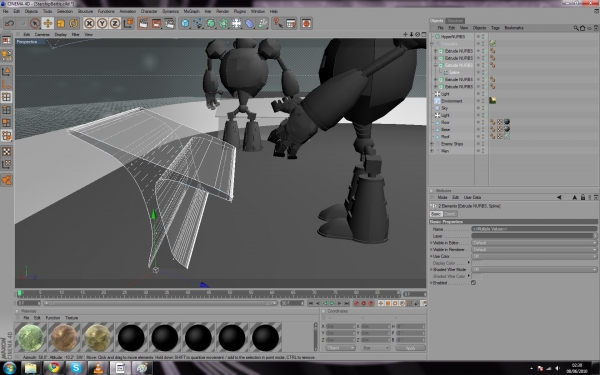Open the viewport Cameras menu
Image resolution: width=600 pixels, height=375 pixels.
(42, 34)
